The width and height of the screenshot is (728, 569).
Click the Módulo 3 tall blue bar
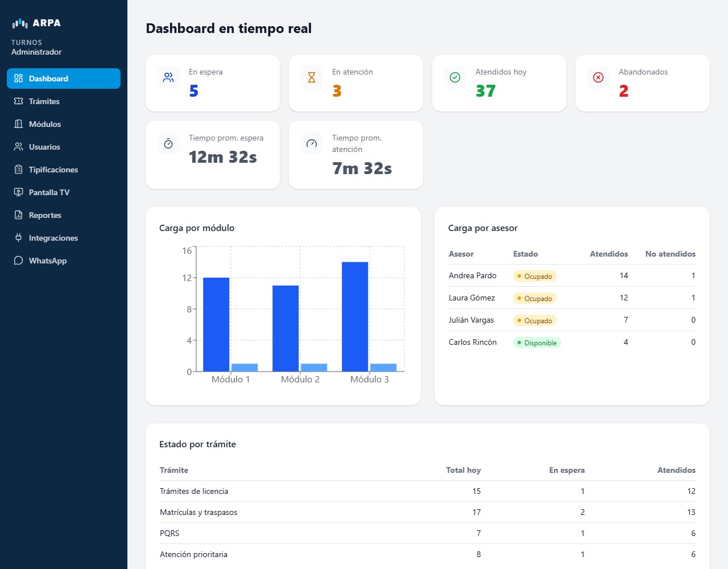click(x=355, y=317)
